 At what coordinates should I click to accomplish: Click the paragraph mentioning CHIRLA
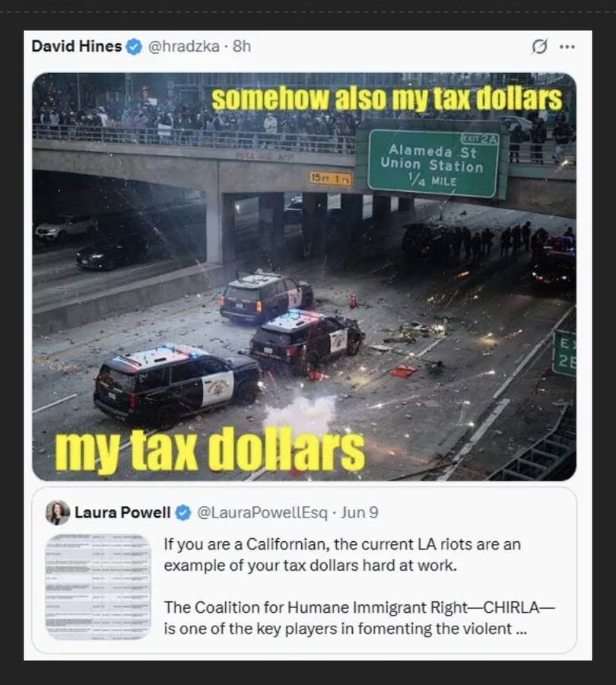tap(359, 618)
